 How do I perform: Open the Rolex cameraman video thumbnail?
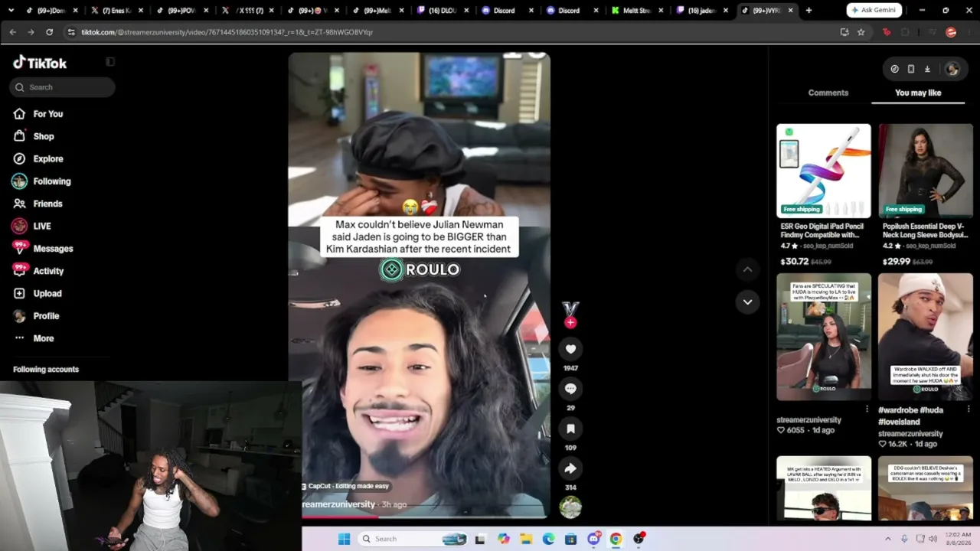926,489
